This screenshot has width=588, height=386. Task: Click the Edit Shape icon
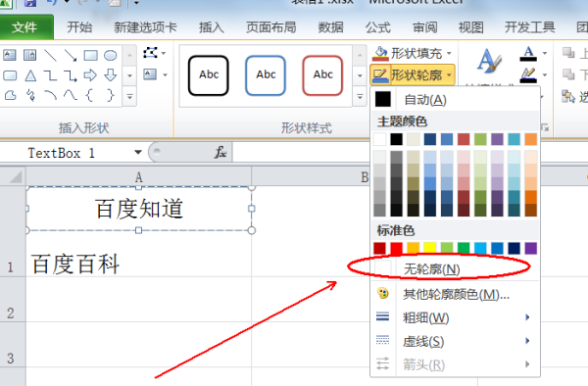(x=150, y=53)
